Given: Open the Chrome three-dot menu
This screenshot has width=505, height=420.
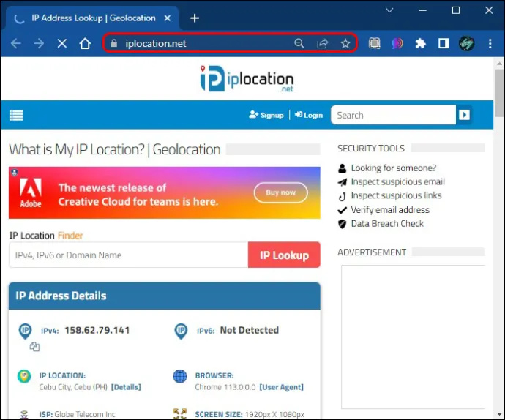Looking at the screenshot, I should pyautogui.click(x=490, y=43).
